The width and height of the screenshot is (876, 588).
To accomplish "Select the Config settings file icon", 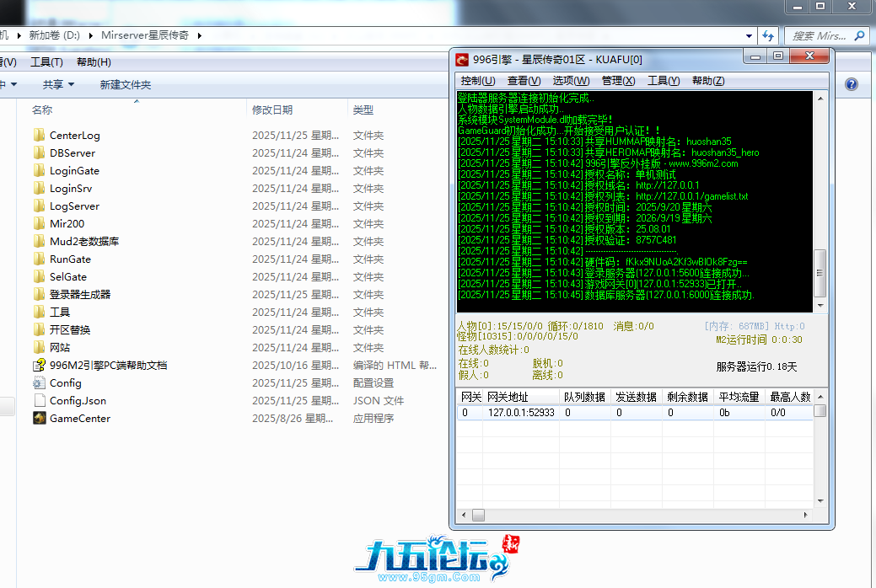I will (39, 383).
